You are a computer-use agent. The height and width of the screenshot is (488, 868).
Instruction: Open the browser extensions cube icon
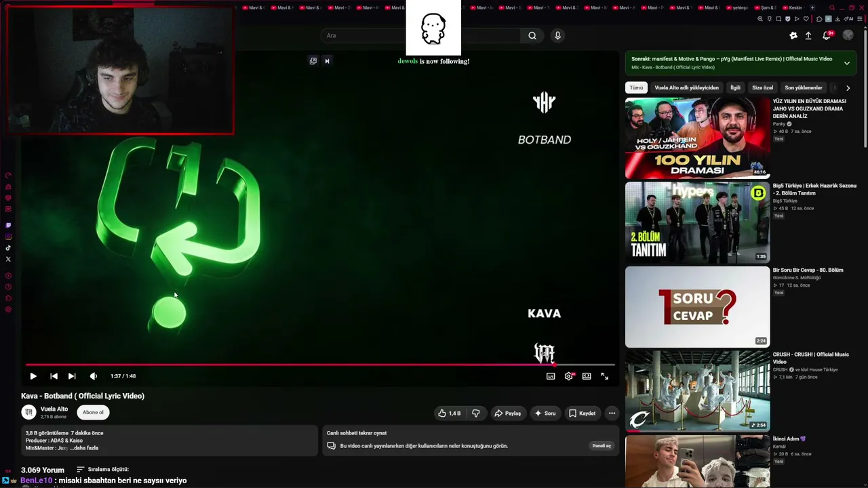(819, 19)
